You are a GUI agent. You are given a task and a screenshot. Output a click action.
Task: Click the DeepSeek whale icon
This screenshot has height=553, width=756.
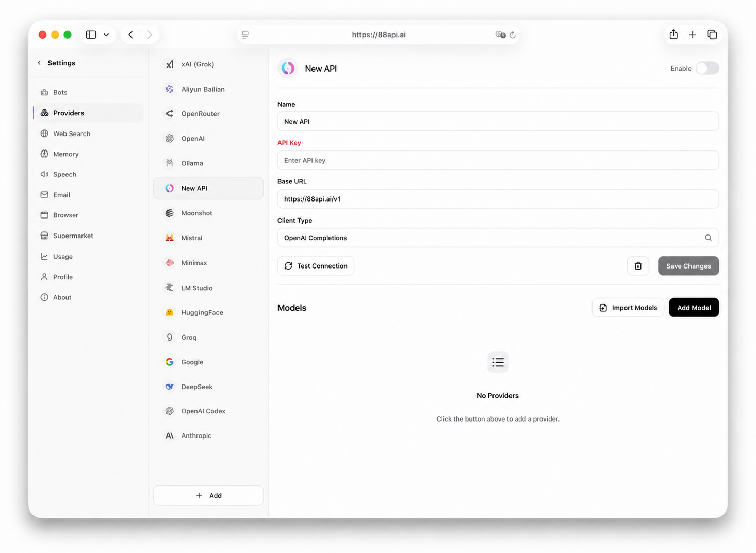coord(170,387)
